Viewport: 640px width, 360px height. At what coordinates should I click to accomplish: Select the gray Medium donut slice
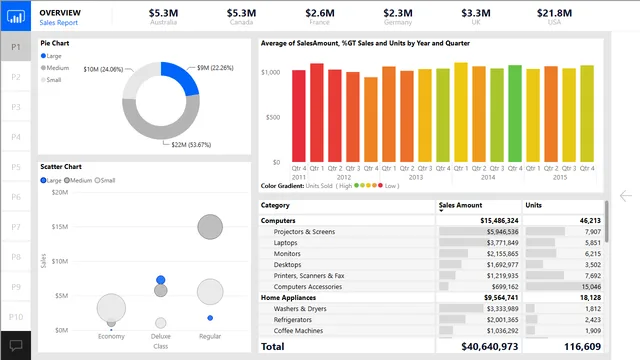[x=161, y=132]
